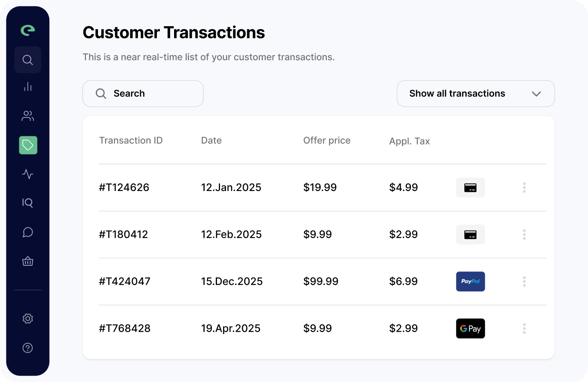This screenshot has height=382, width=588.
Task: Click the IQ insights sidebar icon
Action: click(x=28, y=203)
